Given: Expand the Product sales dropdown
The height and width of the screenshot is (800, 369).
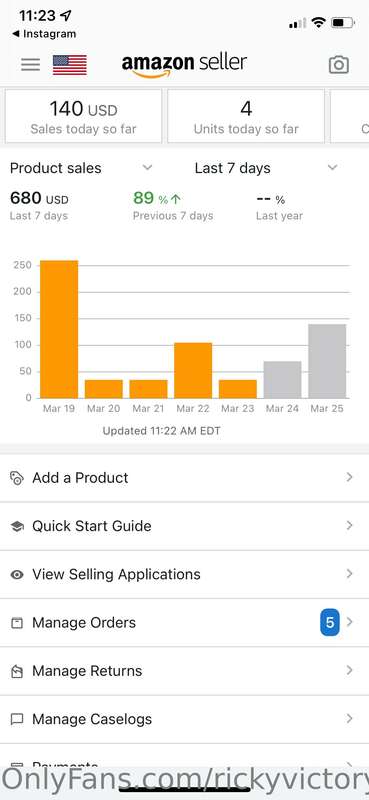Looking at the screenshot, I should click(81, 168).
